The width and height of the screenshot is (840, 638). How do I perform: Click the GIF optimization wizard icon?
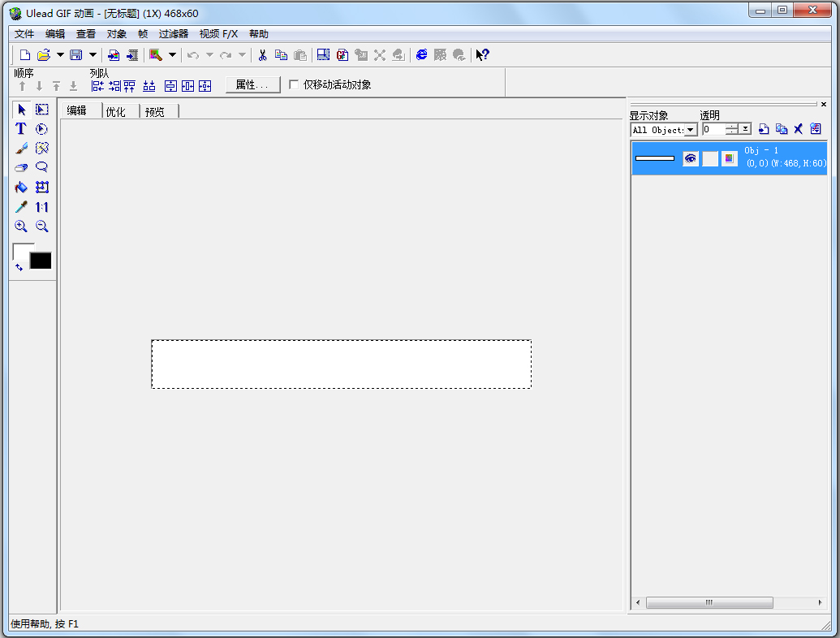(342, 54)
